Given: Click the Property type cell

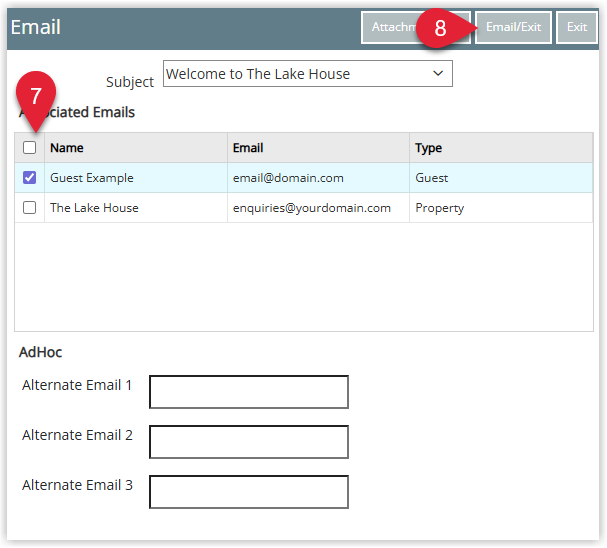Looking at the screenshot, I should coord(501,208).
